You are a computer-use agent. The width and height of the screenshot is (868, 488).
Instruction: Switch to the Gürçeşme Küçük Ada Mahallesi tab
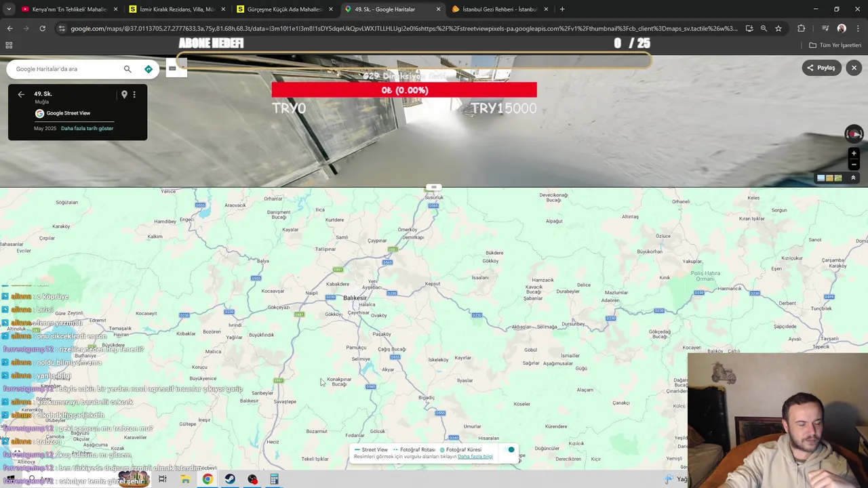pyautogui.click(x=283, y=9)
